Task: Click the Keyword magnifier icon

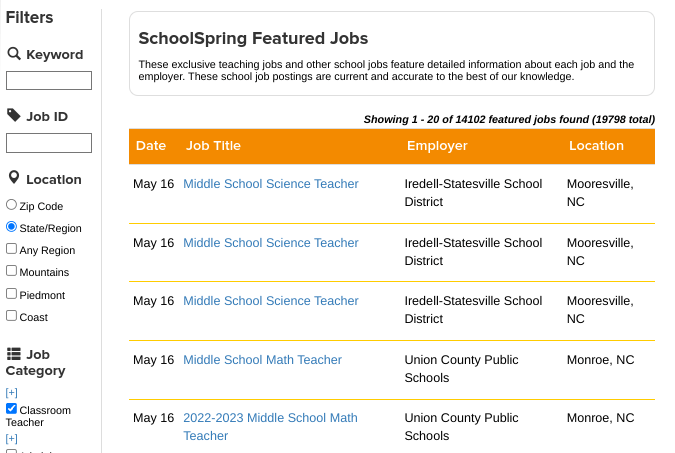Action: pyautogui.click(x=14, y=54)
